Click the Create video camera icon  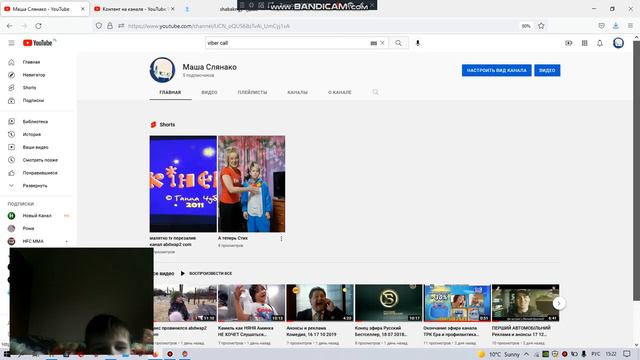pos(569,43)
